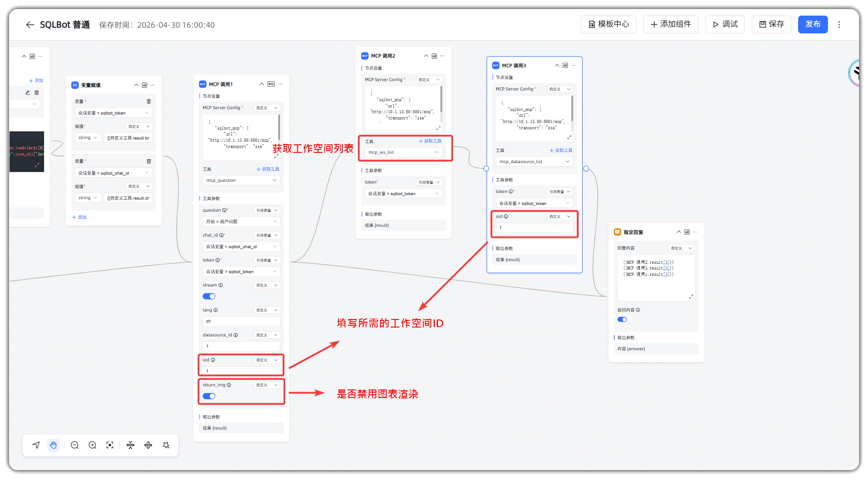Image resolution: width=868 pixels, height=479 pixels.
Task: Click the lang input containing zh
Action: point(241,321)
